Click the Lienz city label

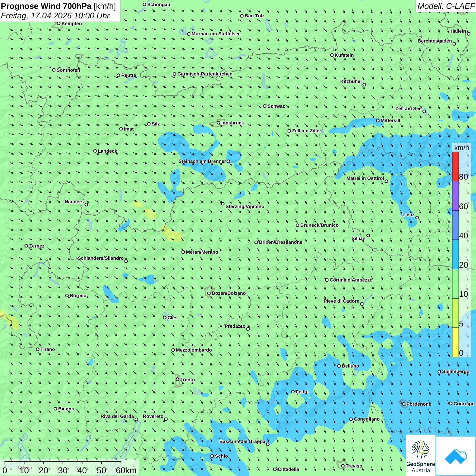tap(408, 215)
